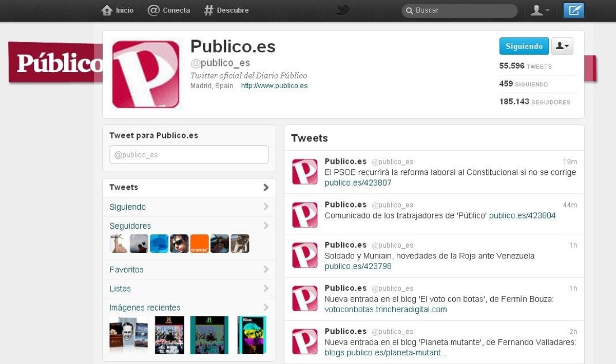Click the Tweet para Publico.es text box
616x364 pixels.
[189, 154]
